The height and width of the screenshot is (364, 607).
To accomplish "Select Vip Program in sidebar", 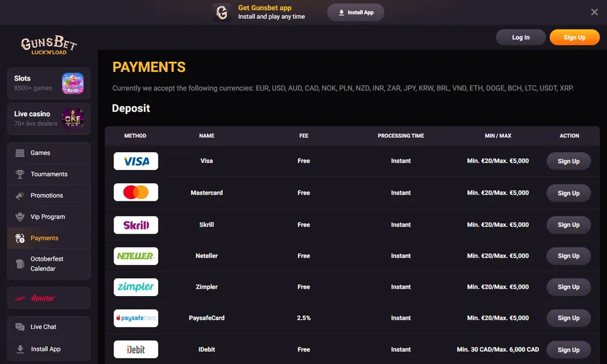I will [49, 217].
